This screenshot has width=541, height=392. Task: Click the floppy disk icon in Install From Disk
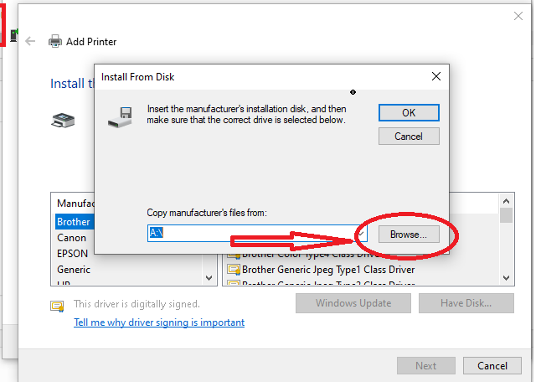[121, 116]
